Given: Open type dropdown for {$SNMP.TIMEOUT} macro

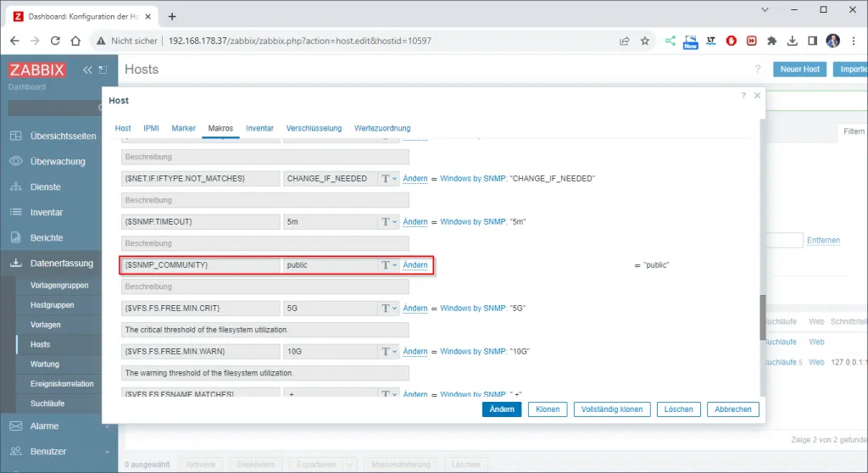Looking at the screenshot, I should tap(388, 222).
